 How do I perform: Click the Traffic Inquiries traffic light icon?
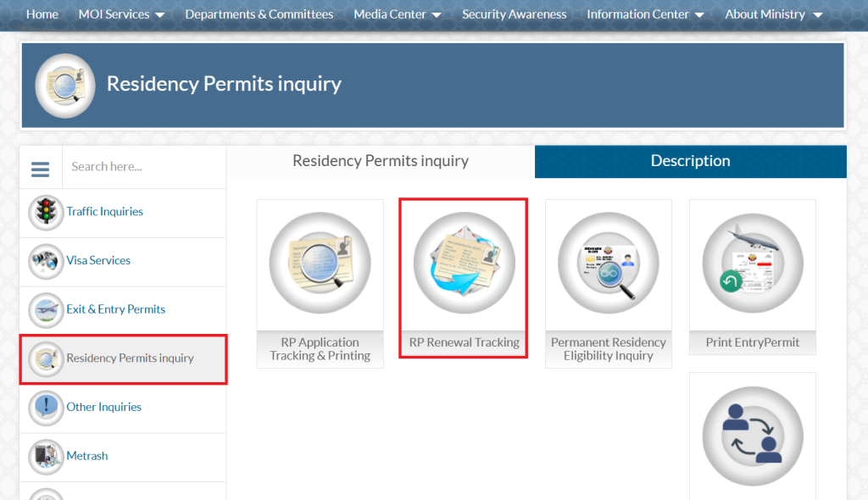(x=46, y=213)
